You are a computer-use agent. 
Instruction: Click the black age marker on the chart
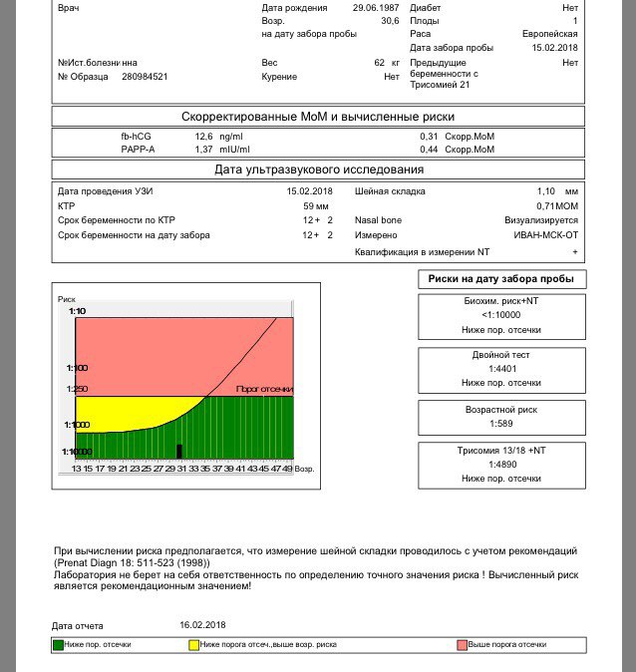179,451
